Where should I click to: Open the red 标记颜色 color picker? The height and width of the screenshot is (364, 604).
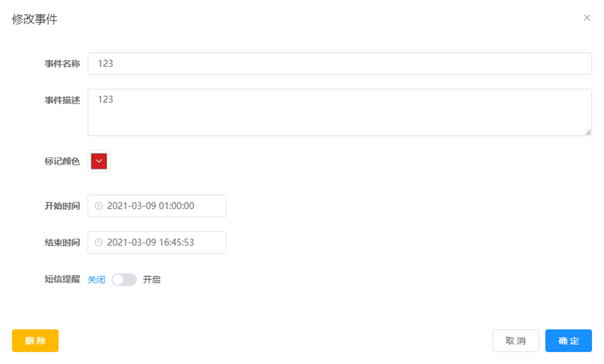coord(99,161)
